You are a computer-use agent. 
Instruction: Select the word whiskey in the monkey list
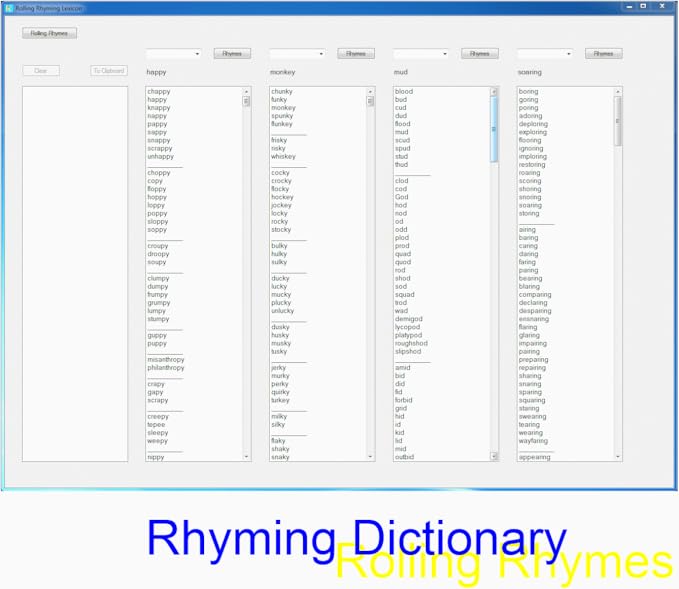click(283, 157)
